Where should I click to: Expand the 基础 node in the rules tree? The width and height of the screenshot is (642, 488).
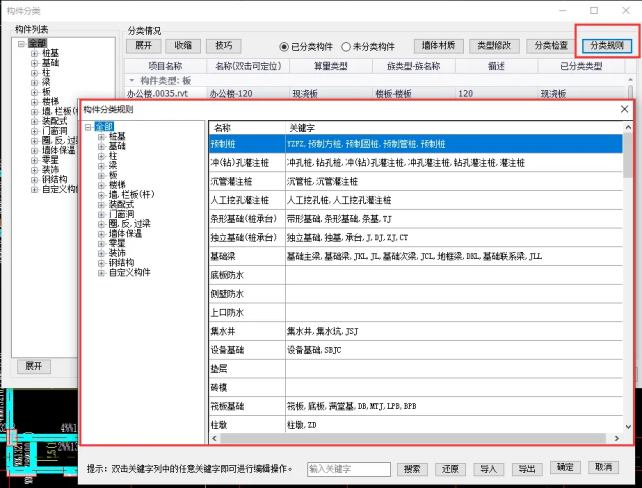click(x=100, y=146)
